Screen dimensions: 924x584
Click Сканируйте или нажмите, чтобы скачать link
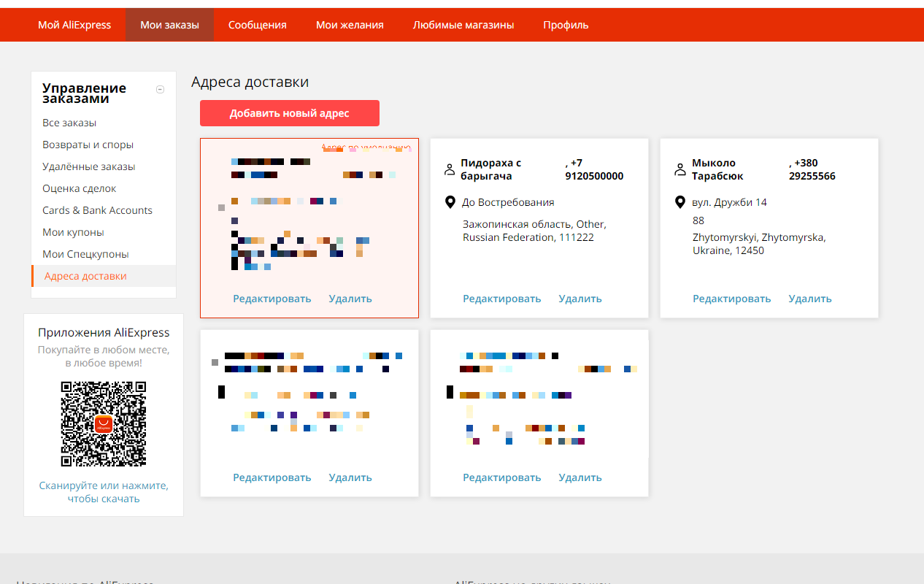(x=104, y=492)
